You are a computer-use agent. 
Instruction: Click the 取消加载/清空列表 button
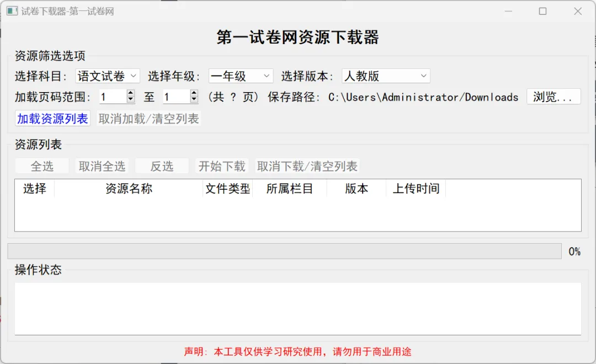(x=148, y=119)
